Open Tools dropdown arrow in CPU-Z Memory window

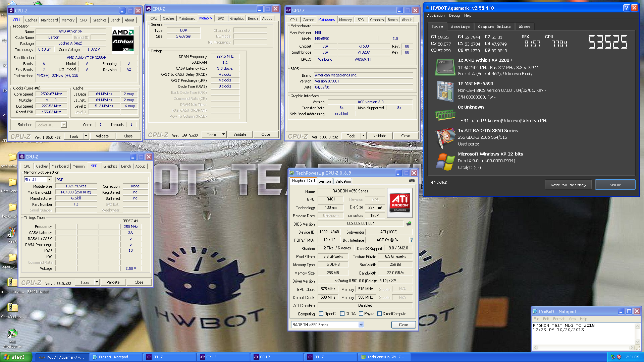pos(223,134)
